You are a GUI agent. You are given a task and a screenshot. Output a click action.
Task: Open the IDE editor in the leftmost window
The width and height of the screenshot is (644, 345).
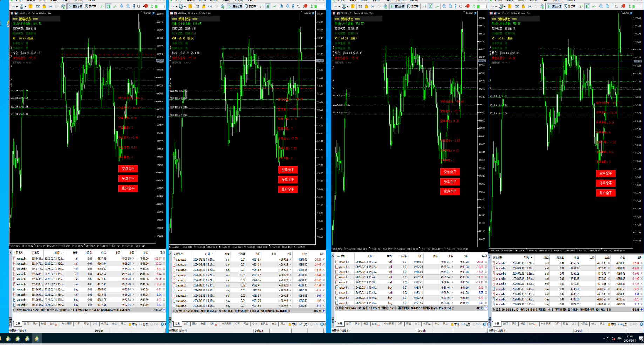[x=38, y=6]
